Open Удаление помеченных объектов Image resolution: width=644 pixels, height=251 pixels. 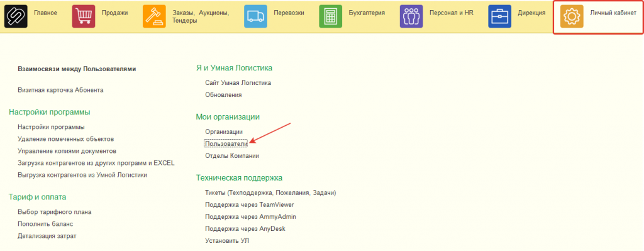(x=65, y=139)
